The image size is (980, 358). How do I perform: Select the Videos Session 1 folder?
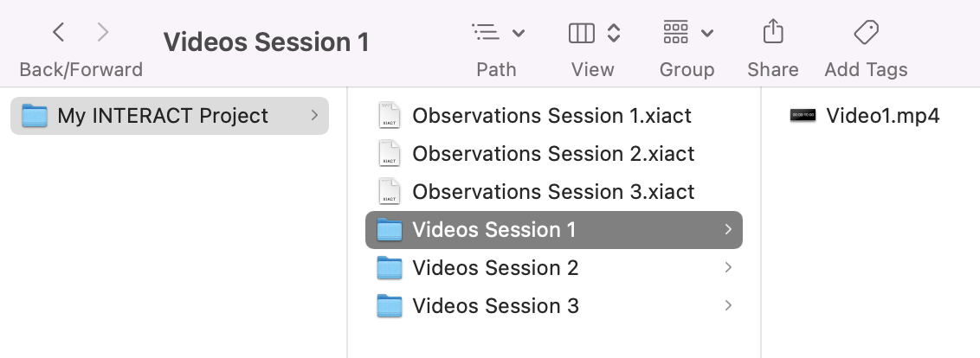click(554, 230)
